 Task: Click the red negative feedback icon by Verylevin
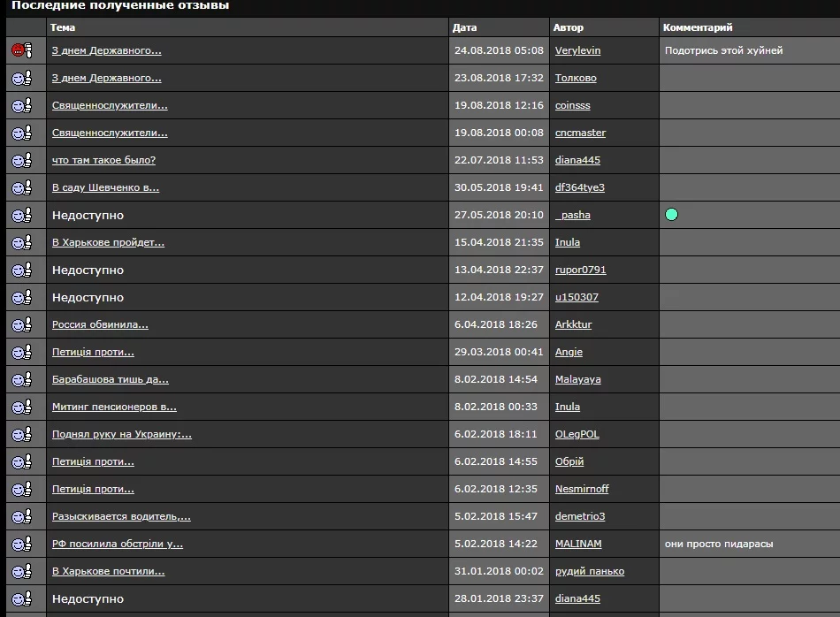(21, 50)
